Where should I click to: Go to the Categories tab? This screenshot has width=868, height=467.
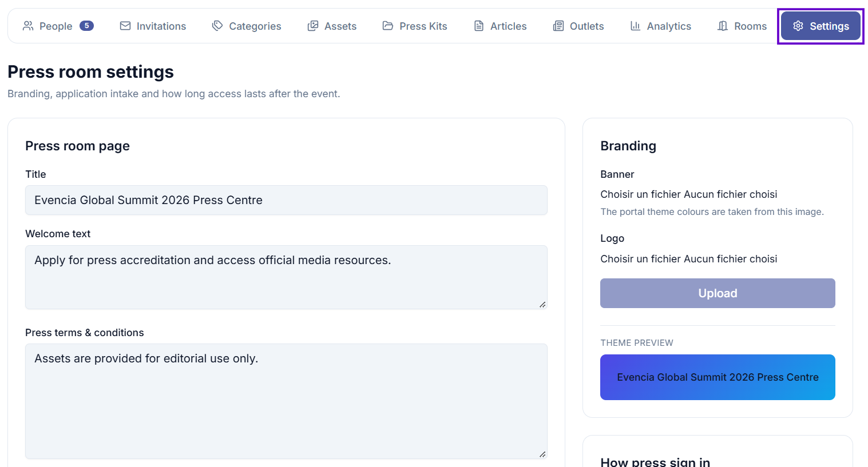click(x=247, y=26)
